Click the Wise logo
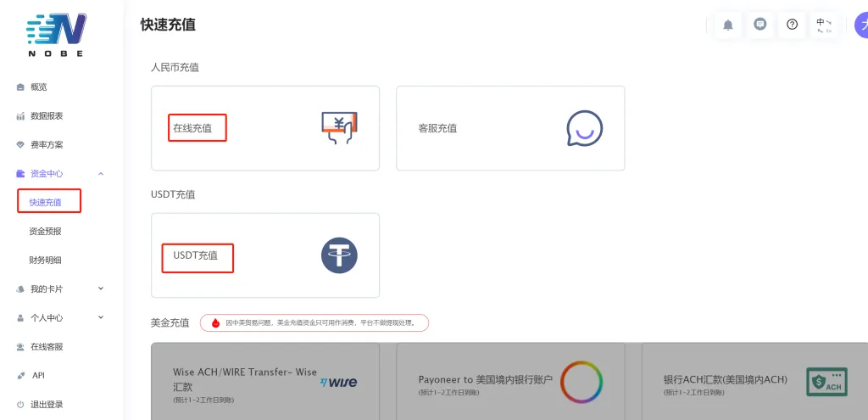 (x=339, y=383)
